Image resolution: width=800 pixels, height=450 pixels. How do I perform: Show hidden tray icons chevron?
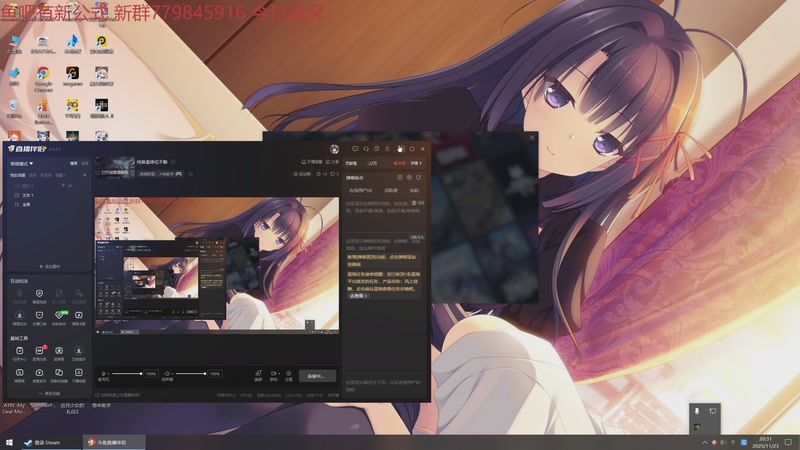click(x=705, y=442)
